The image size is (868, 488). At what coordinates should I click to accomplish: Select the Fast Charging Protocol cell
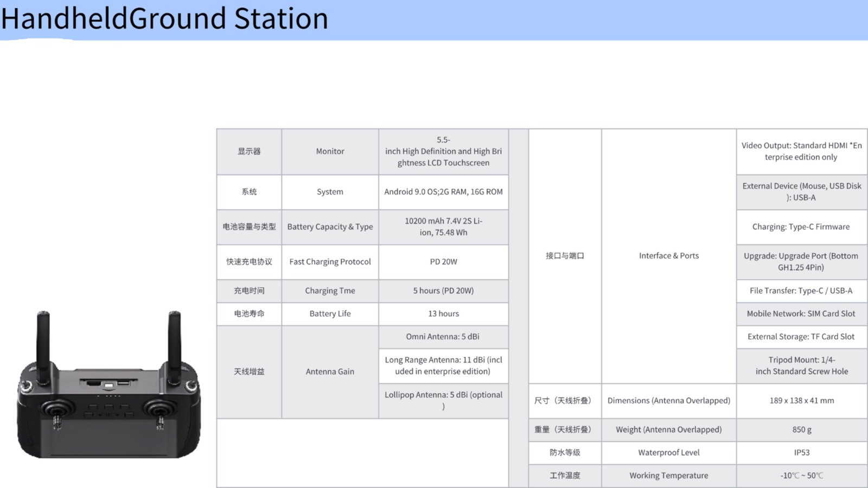(x=330, y=262)
